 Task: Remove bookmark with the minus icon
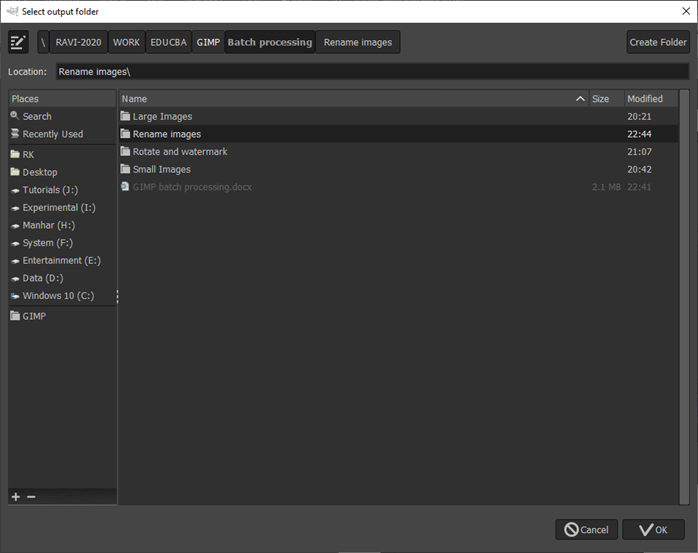coord(31,496)
